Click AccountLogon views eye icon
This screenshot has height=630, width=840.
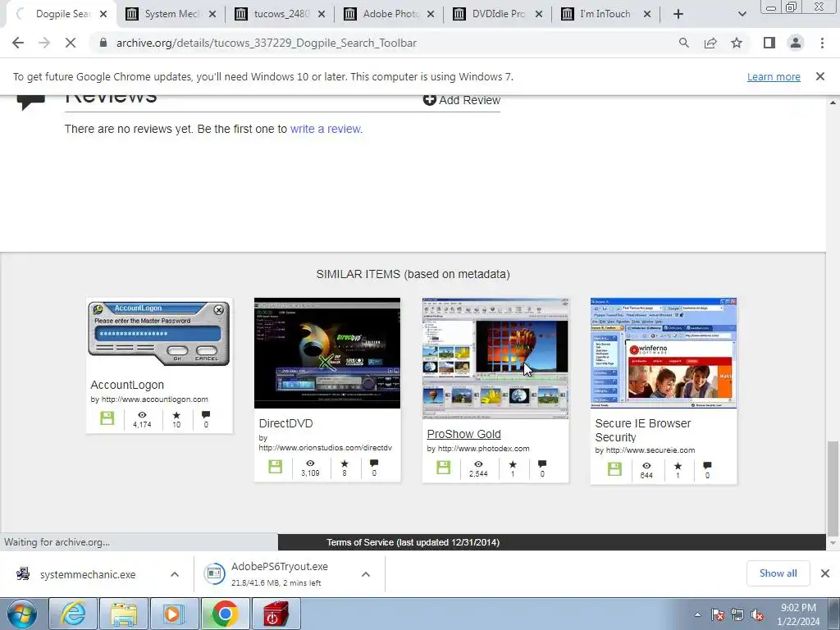[x=142, y=414]
